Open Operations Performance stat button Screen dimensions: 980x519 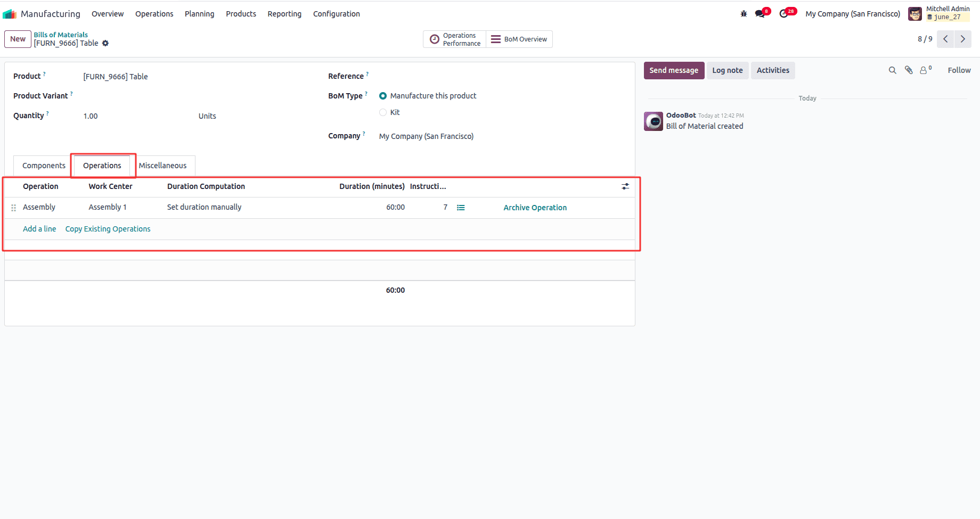coord(455,39)
